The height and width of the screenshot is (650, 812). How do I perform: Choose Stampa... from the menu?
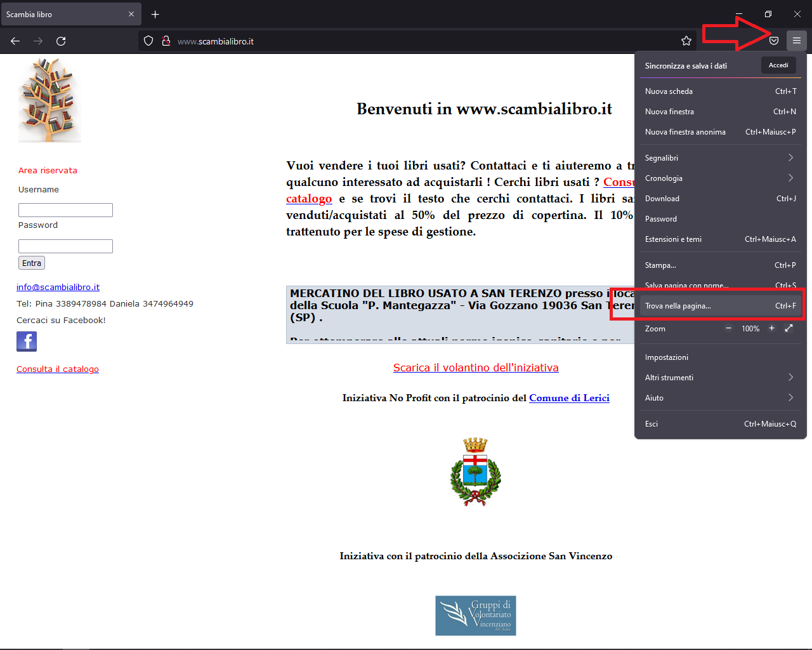pyautogui.click(x=721, y=265)
